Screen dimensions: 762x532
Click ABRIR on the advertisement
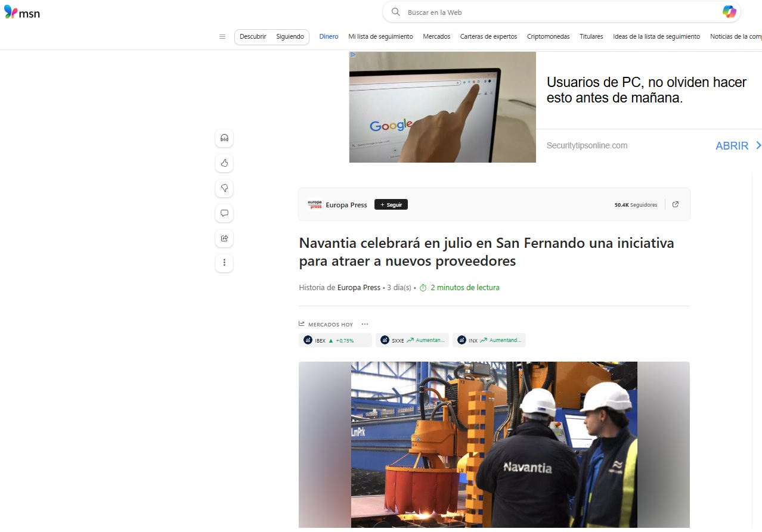(x=732, y=146)
